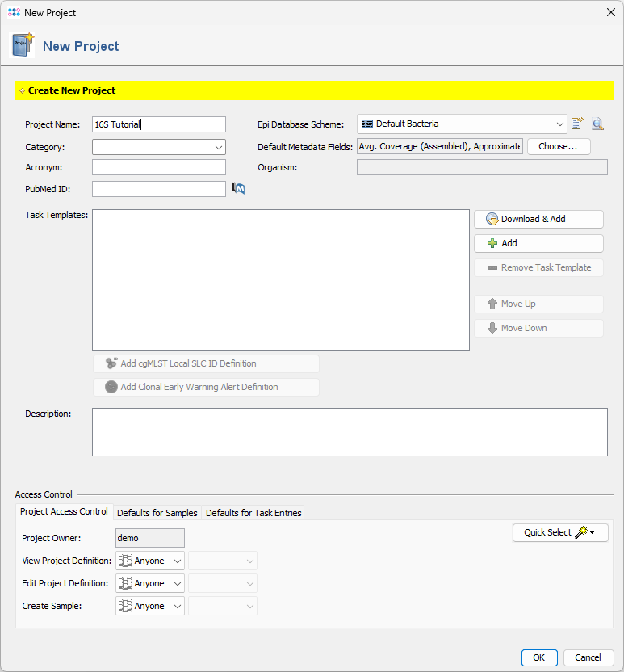The image size is (624, 672).
Task: Focus the PubMed ID input field
Action: tap(158, 188)
